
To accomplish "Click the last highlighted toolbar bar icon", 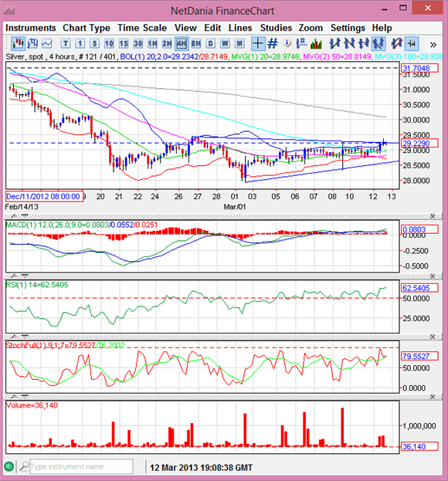I will (x=412, y=43).
